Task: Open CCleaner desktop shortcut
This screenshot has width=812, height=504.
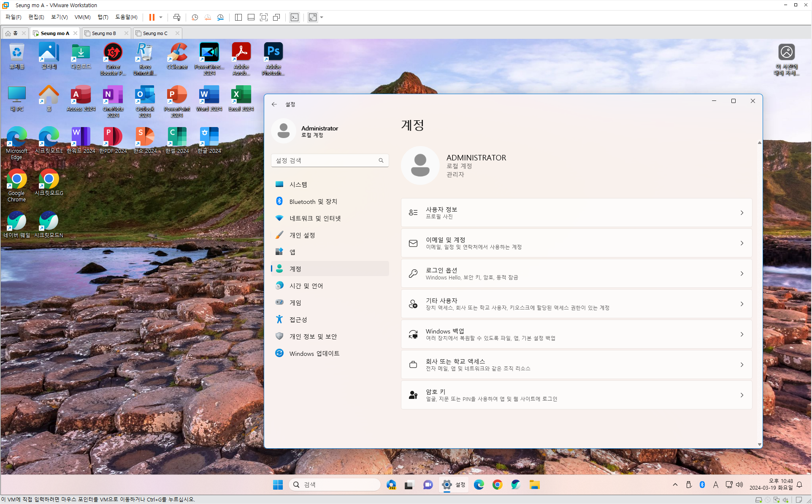Action: tap(177, 56)
